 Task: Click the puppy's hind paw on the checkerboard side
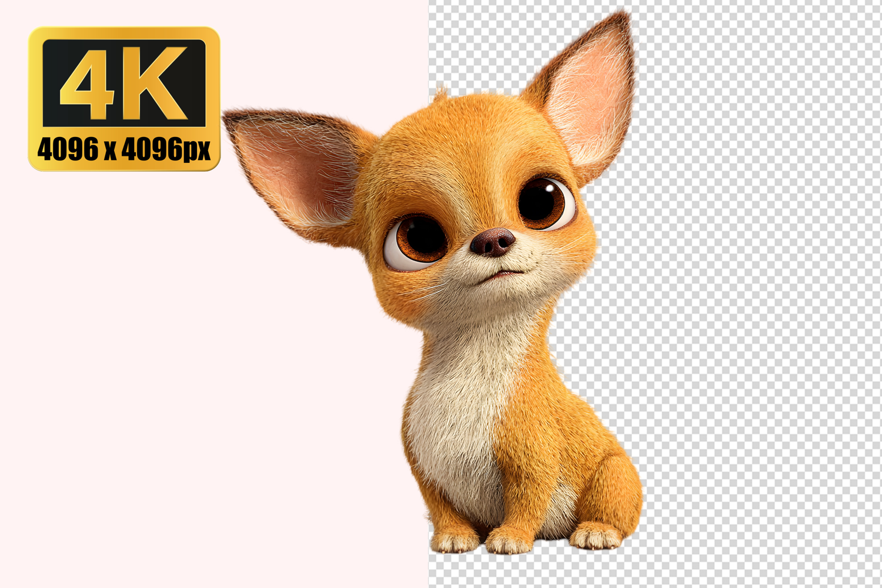(x=596, y=536)
